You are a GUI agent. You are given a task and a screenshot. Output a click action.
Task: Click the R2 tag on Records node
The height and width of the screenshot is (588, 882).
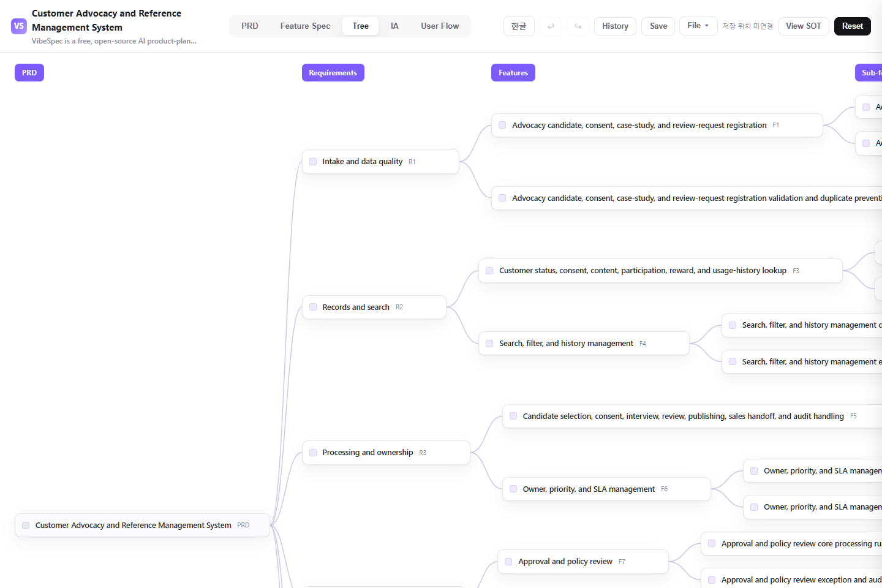[x=399, y=307]
